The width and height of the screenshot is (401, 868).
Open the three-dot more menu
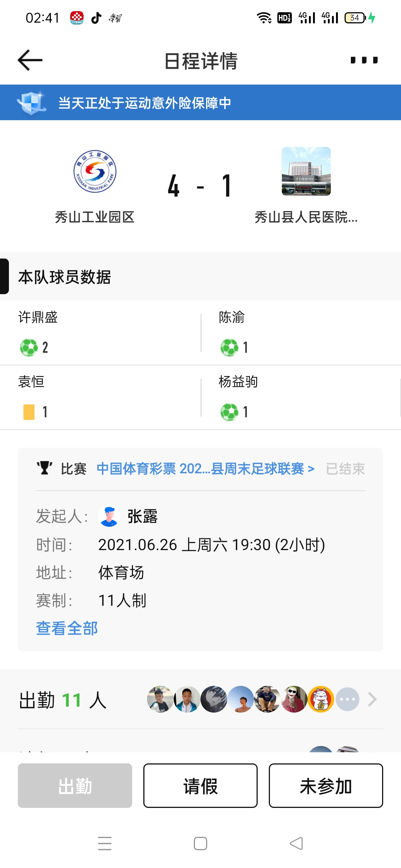click(364, 60)
